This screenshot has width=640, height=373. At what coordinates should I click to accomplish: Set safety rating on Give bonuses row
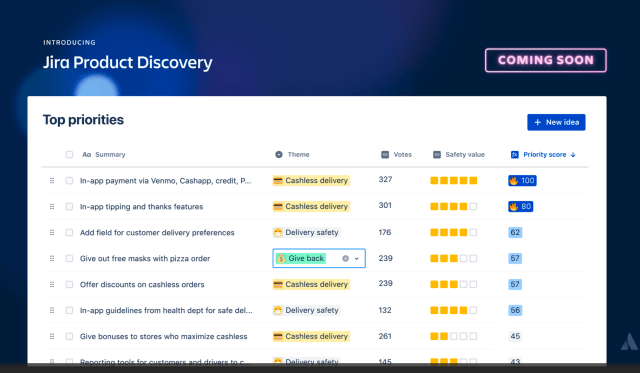click(453, 336)
